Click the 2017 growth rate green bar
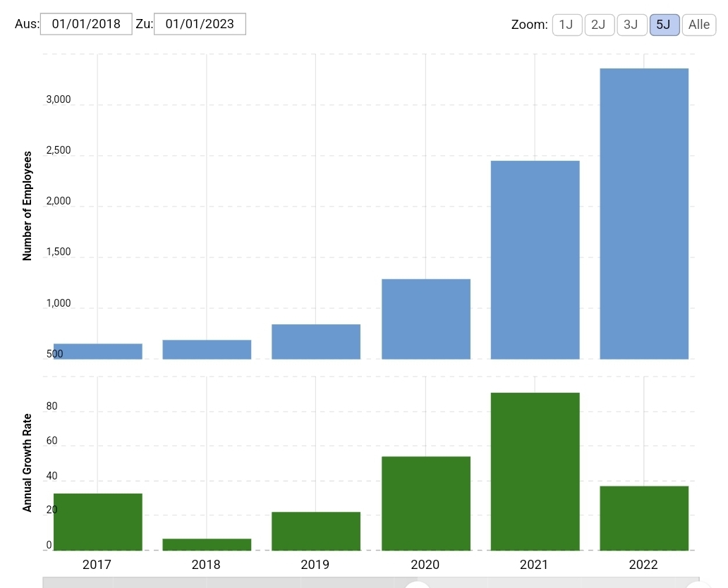This screenshot has width=728, height=588. point(97,522)
